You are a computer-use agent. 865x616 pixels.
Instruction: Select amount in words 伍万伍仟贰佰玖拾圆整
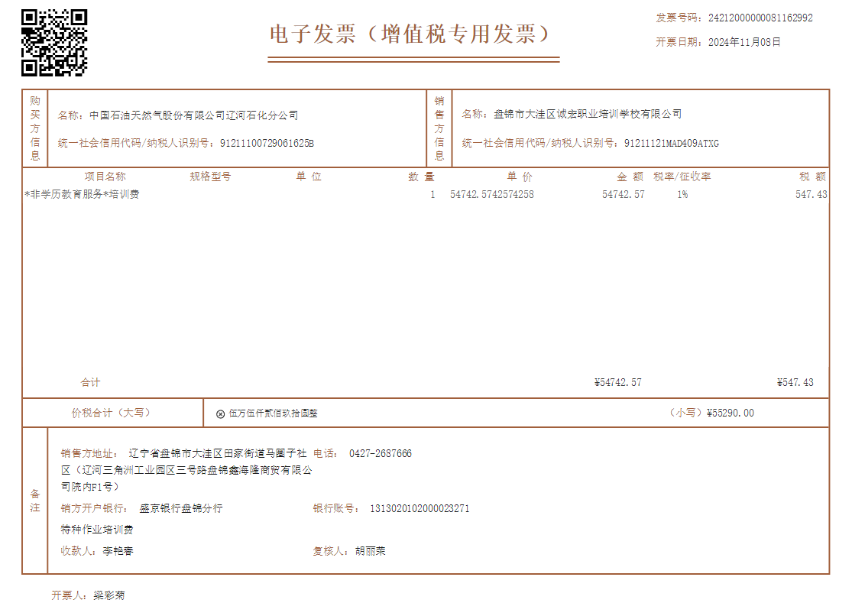click(x=273, y=413)
